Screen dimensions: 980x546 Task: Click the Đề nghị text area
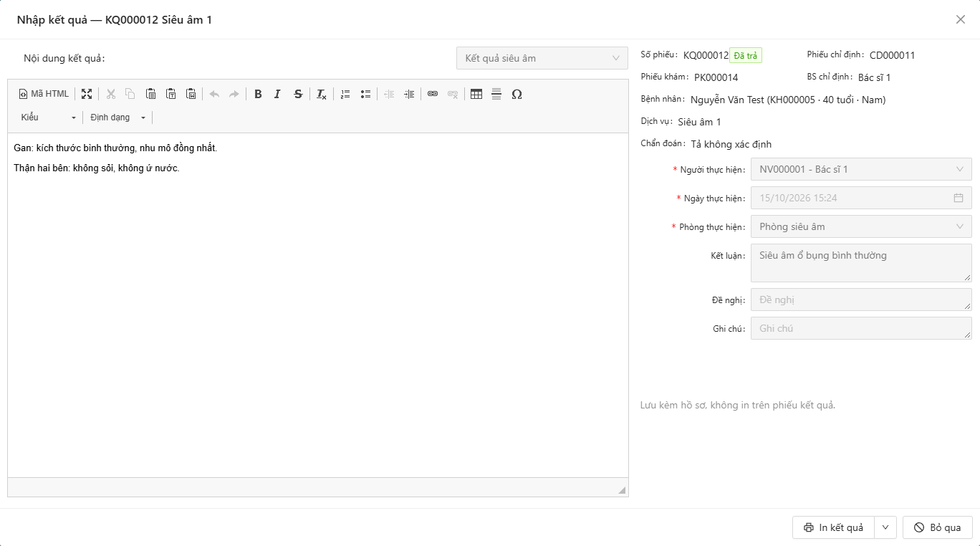861,300
